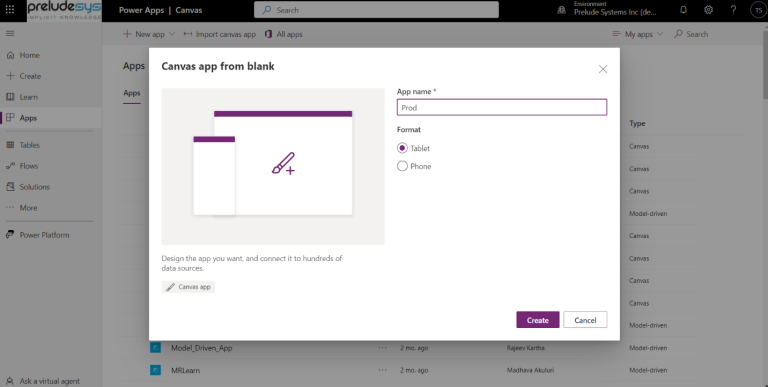
Task: Click the blank canvas preview illustration
Action: point(273,167)
